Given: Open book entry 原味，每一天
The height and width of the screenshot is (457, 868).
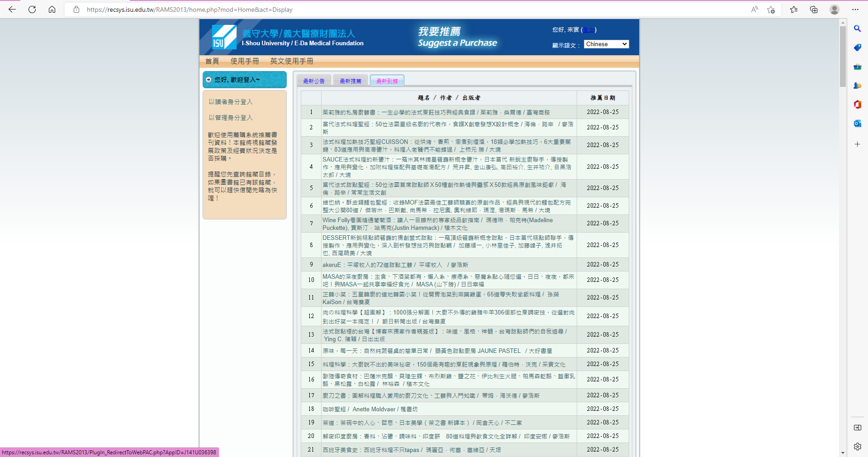Looking at the screenshot, I should click(x=437, y=351).
